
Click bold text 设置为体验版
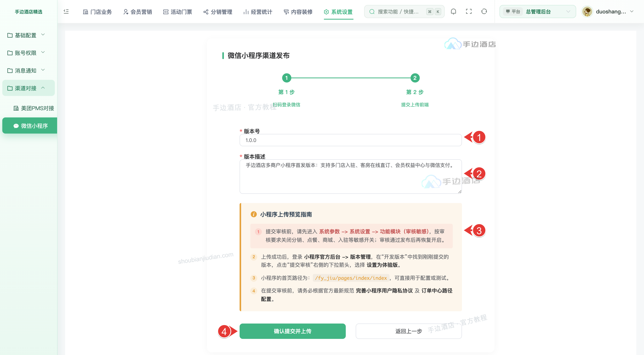(x=382, y=265)
